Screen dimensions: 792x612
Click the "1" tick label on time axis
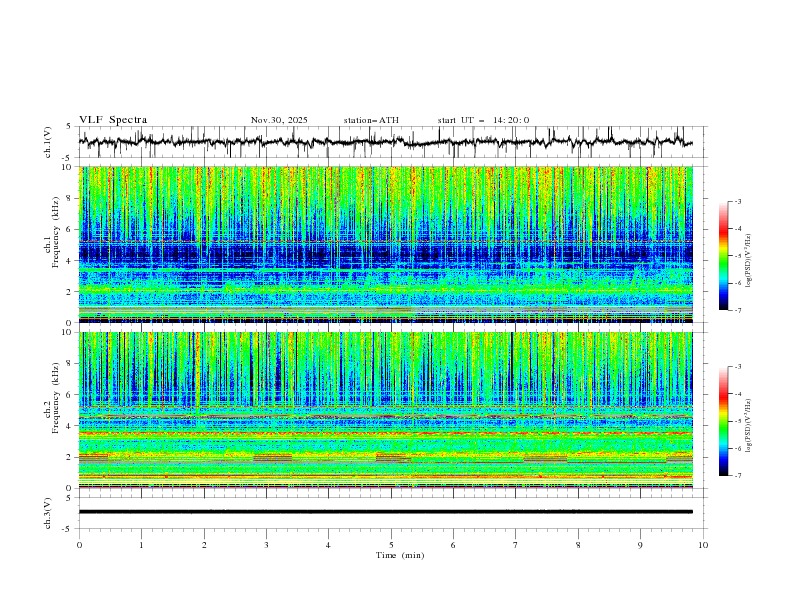[141, 545]
